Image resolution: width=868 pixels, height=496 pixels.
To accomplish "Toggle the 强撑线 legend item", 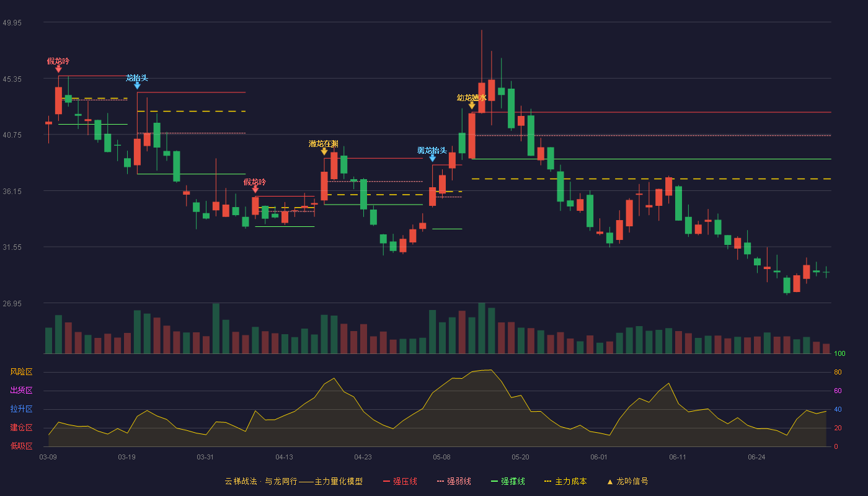I will 508,481.
